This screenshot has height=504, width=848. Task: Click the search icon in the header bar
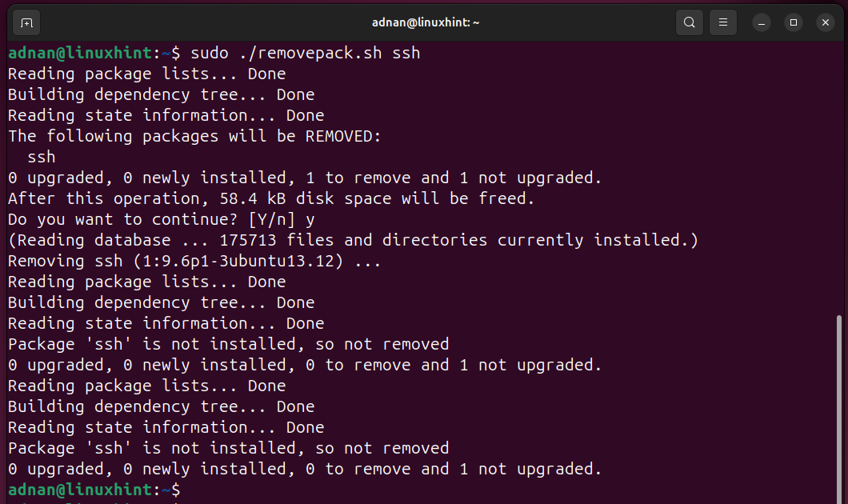690,22
